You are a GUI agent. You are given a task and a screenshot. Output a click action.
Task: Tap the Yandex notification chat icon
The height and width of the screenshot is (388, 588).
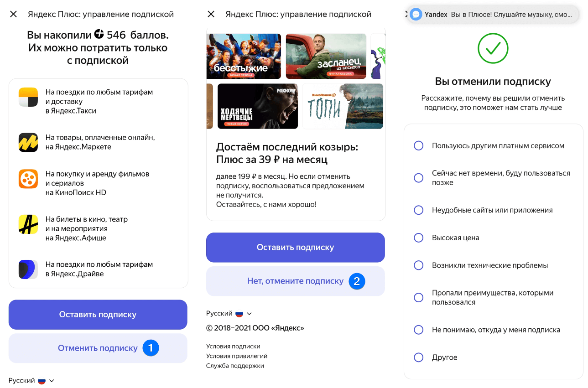tap(416, 14)
